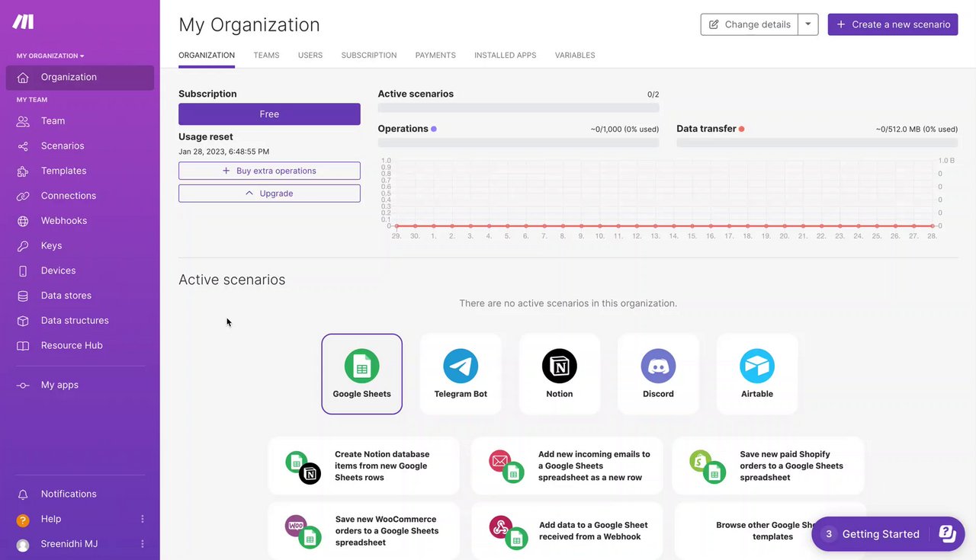Click the Help question mark icon
This screenshot has width=976, height=560.
click(23, 520)
